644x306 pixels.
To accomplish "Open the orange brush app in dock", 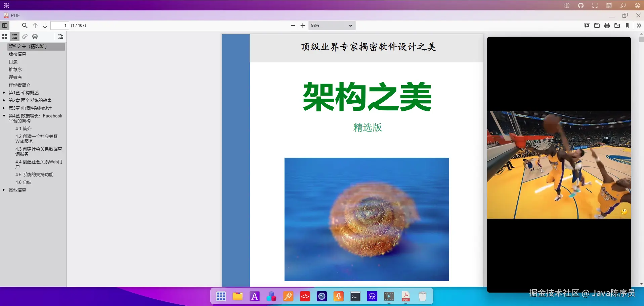I will (x=288, y=296).
